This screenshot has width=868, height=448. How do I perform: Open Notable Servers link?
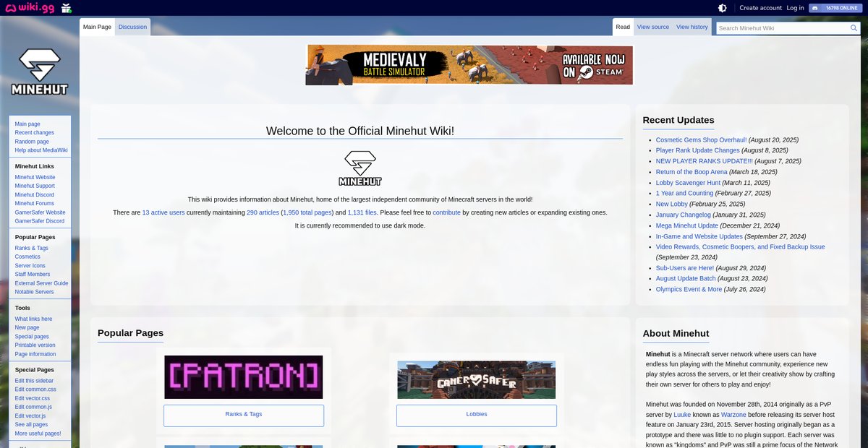point(35,292)
